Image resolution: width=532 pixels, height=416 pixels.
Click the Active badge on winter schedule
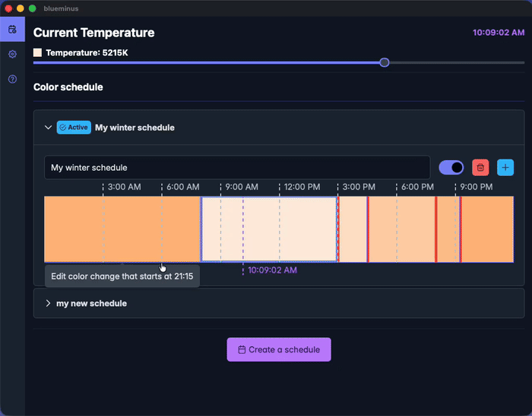[x=74, y=128]
